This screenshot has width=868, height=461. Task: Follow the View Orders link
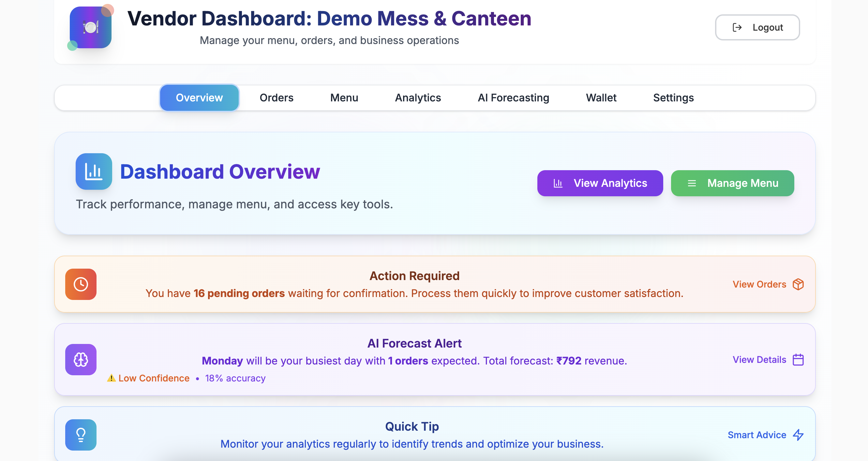(x=759, y=284)
